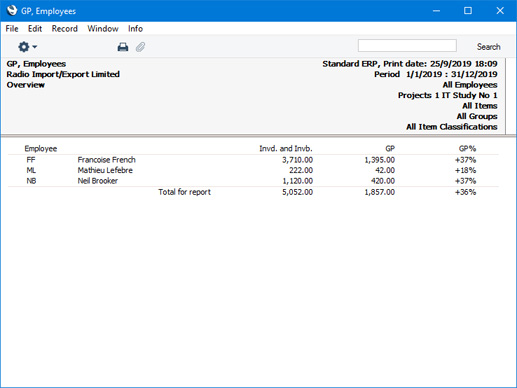Maximize the GP, Employees window
Image resolution: width=517 pixels, height=388 pixels.
[468, 11]
